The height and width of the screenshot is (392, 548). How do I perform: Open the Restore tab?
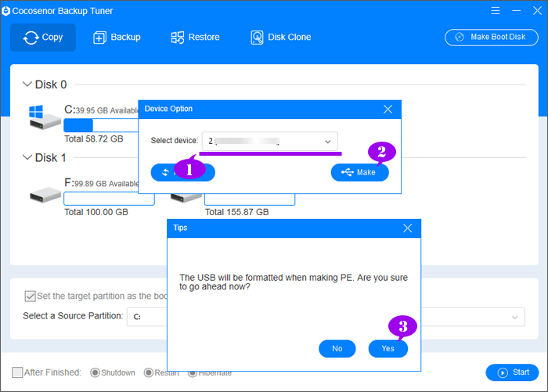click(x=195, y=38)
